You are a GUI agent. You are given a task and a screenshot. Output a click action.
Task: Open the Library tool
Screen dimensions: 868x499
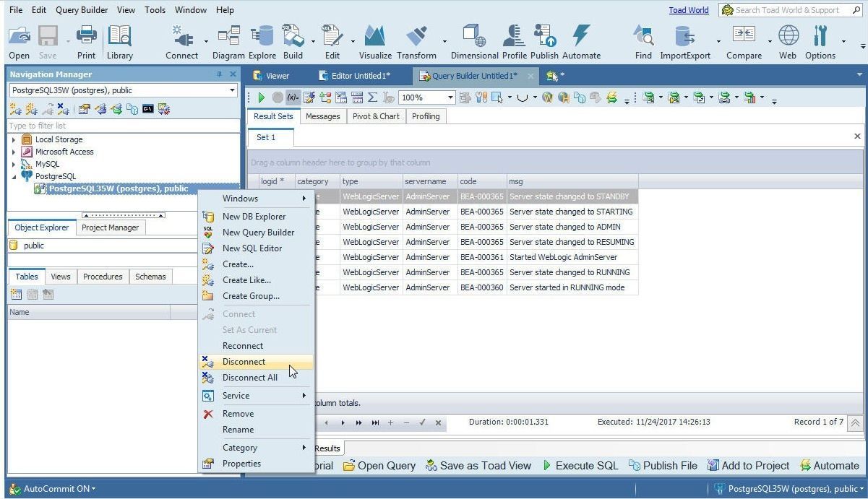[119, 42]
